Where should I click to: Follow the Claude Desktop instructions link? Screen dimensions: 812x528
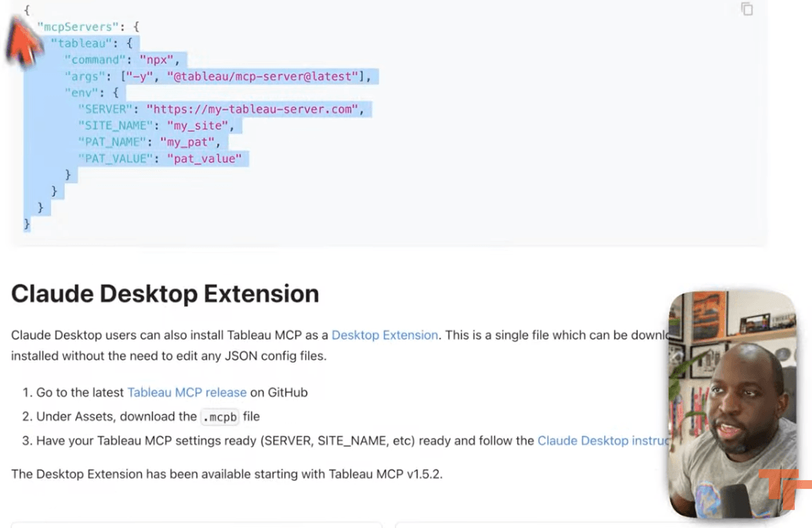click(x=602, y=440)
